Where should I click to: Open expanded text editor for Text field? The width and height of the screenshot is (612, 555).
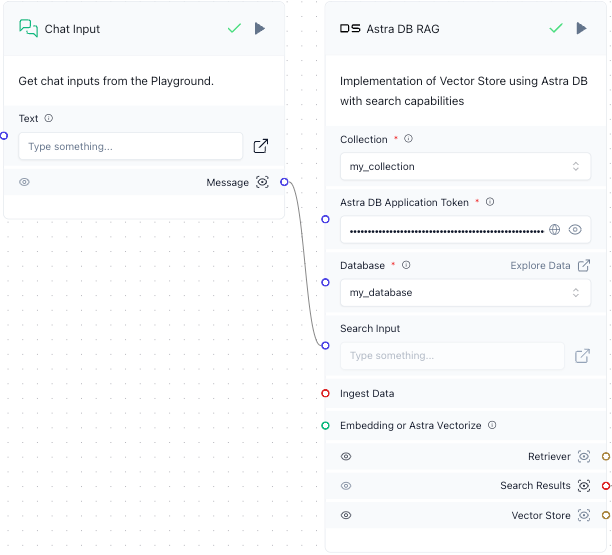261,146
